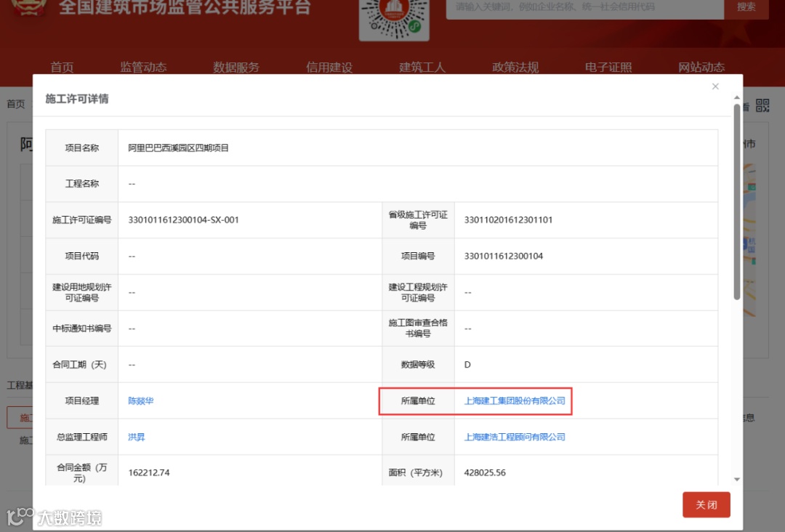Open 电子证照 navigation item
The image size is (785, 532).
point(608,67)
